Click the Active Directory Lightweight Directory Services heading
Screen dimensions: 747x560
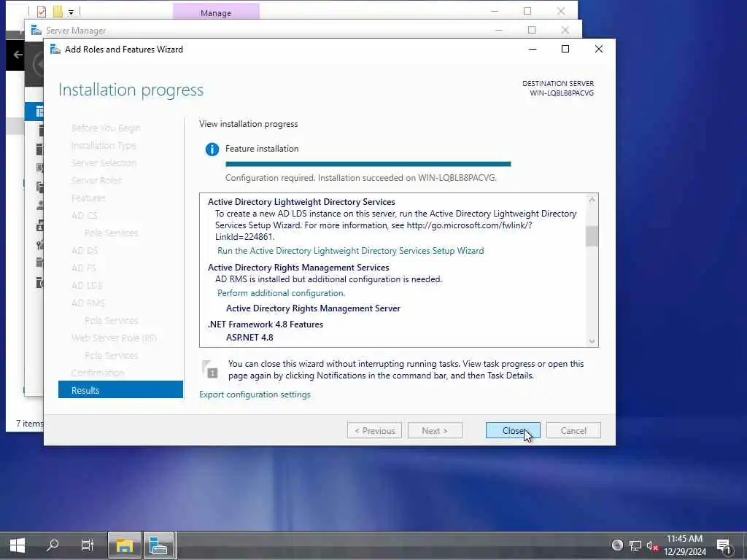[x=301, y=202]
